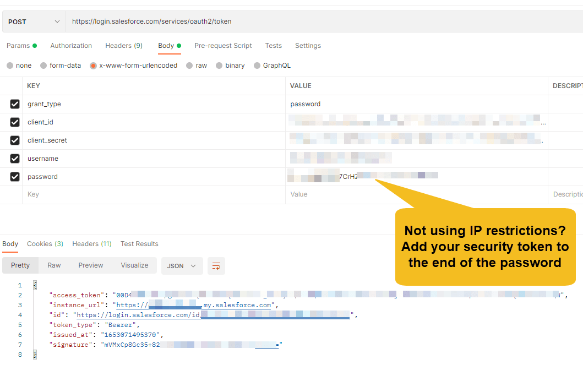Switch to the Visualize response view
Screen dimensions: 583x392
[x=134, y=265]
